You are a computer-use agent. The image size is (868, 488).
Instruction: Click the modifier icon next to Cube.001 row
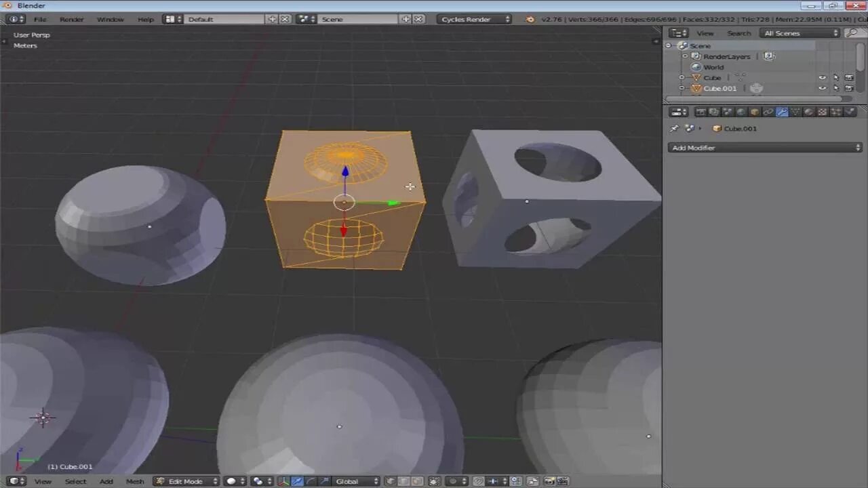point(756,88)
